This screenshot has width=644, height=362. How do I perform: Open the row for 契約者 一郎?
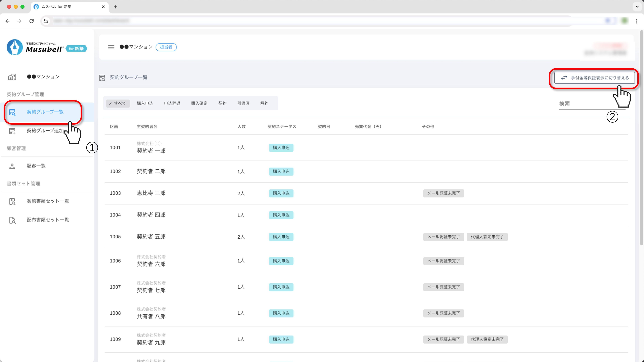[x=151, y=151]
